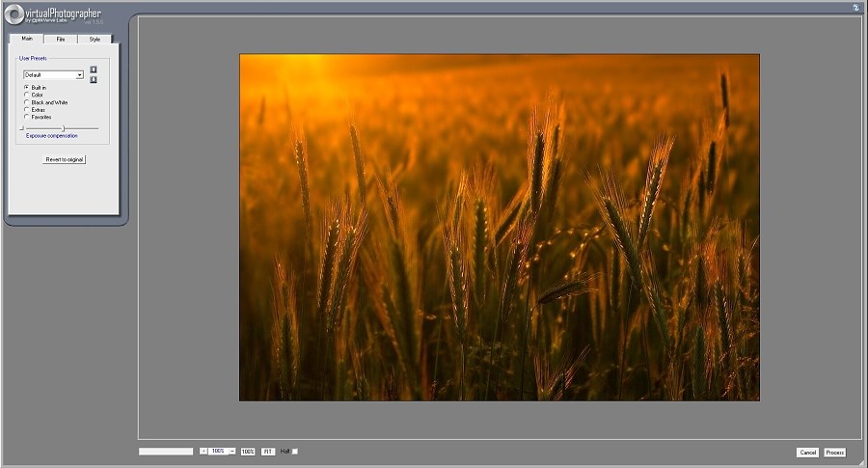Image resolution: width=868 pixels, height=468 pixels.
Task: Select the Built in radio button
Action: tap(27, 88)
